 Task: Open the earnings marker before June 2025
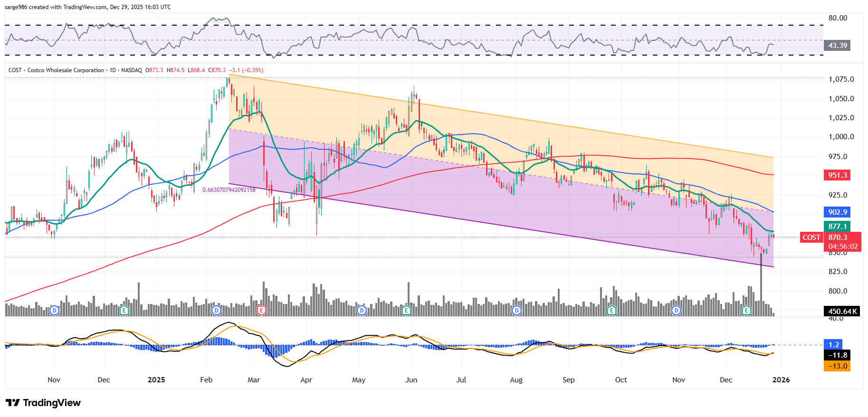pyautogui.click(x=406, y=311)
